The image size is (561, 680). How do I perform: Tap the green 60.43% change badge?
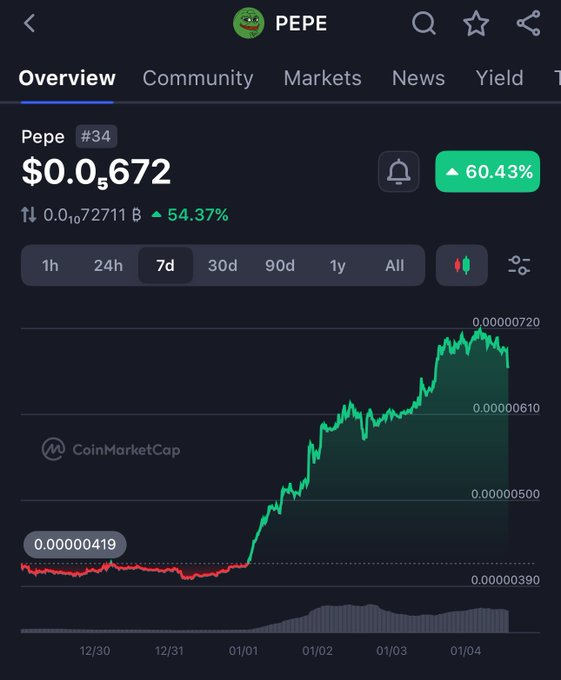[x=488, y=172]
